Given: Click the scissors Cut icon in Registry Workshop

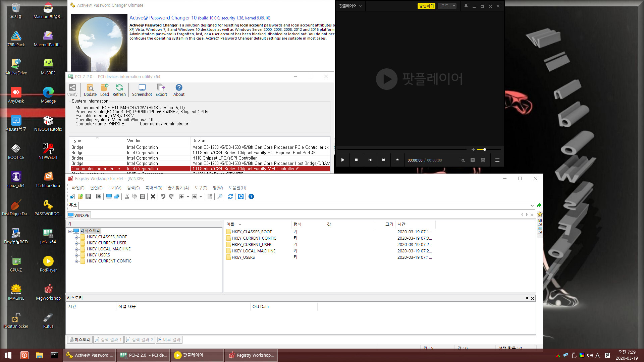Looking at the screenshot, I should click(127, 196).
